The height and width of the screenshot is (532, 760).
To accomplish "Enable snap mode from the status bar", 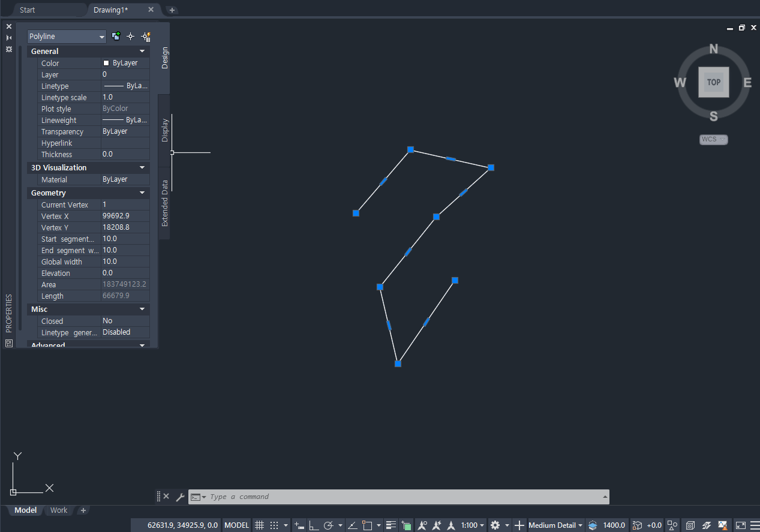I will coord(274,525).
